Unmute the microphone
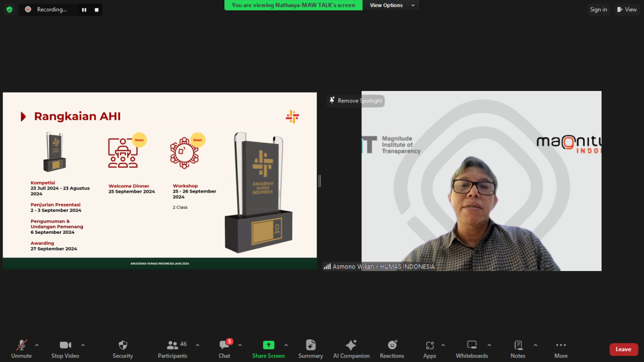 21,345
